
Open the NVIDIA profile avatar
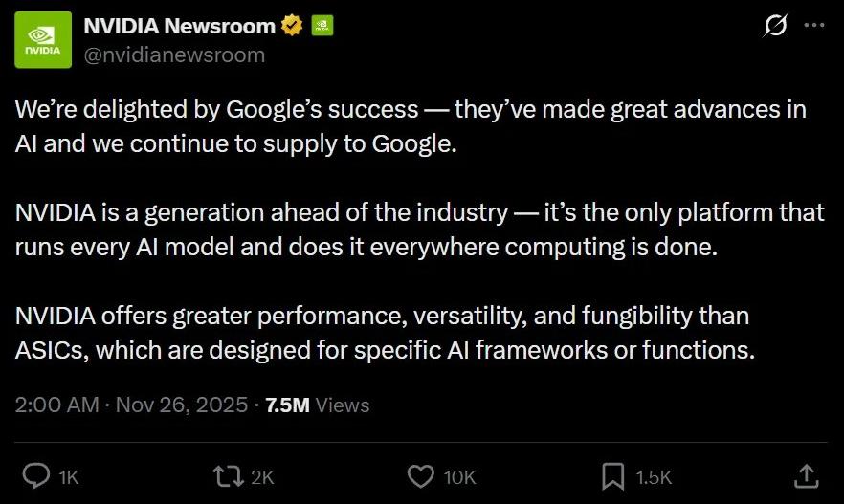[43, 39]
